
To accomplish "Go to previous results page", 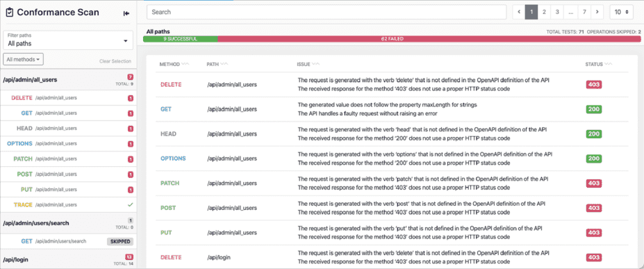I will point(519,12).
